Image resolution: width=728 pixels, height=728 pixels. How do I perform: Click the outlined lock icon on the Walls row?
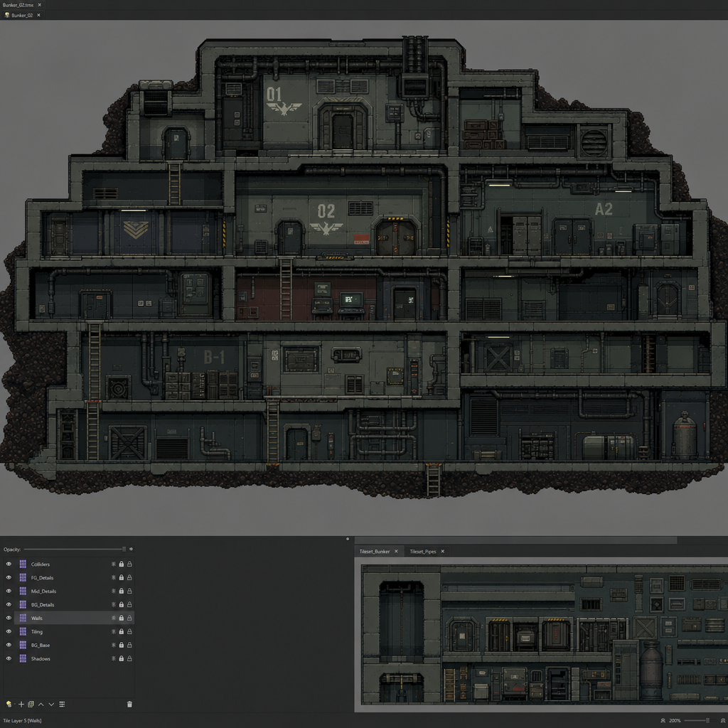pos(129,618)
